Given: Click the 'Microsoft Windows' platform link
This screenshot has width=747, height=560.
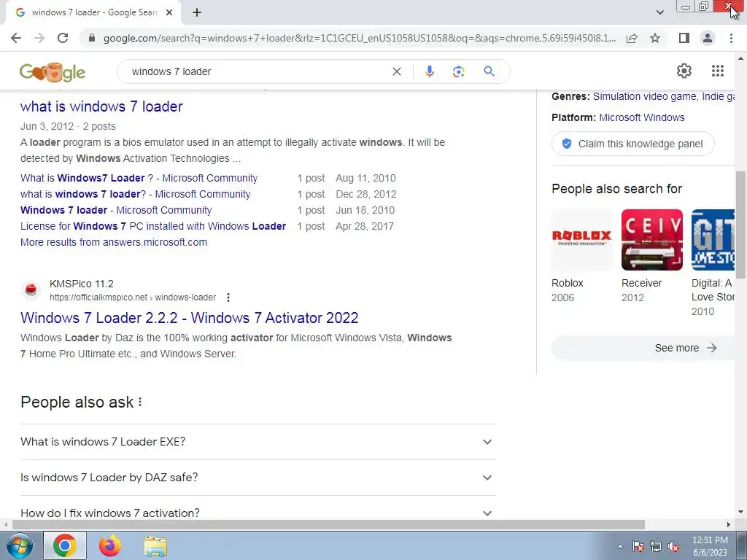Looking at the screenshot, I should click(642, 117).
